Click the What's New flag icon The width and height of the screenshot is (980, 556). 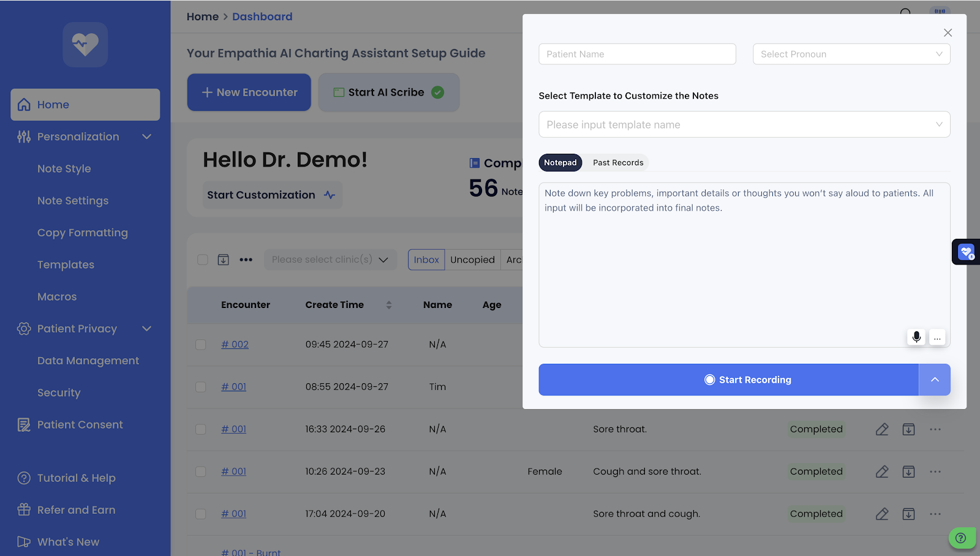pyautogui.click(x=24, y=542)
